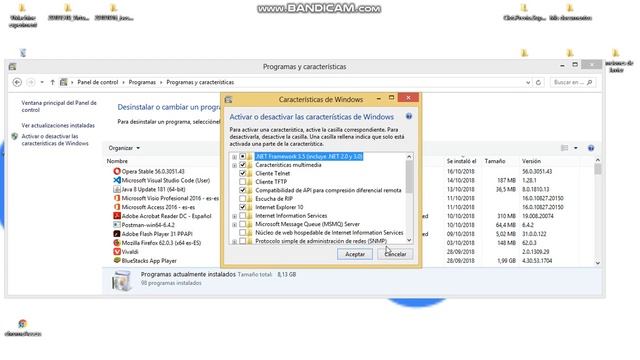Uncheck Internet Explorer 10 checkbox
Viewport: 640px width, 360px height.
(x=242, y=207)
